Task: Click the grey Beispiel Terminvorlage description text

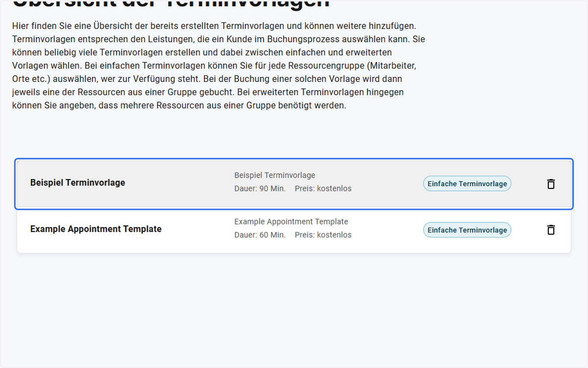Action: point(274,175)
